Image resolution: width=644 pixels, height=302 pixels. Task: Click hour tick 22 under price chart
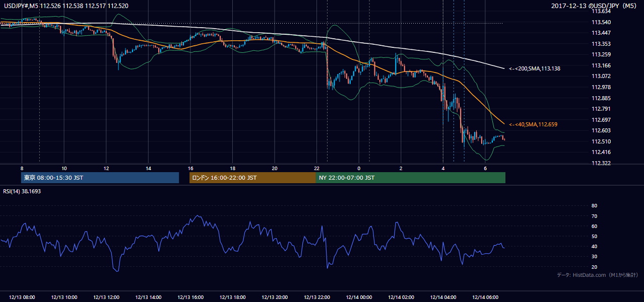coord(316,168)
